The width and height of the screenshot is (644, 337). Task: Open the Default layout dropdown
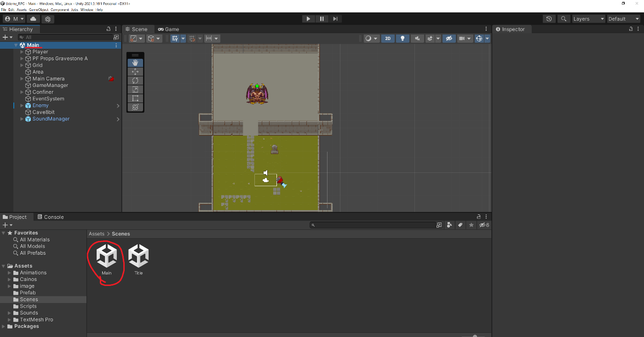[624, 19]
